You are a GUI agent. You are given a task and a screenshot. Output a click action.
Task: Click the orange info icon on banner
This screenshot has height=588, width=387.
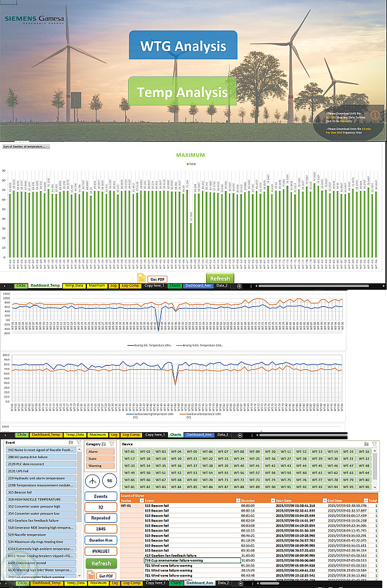pyautogui.click(x=375, y=115)
